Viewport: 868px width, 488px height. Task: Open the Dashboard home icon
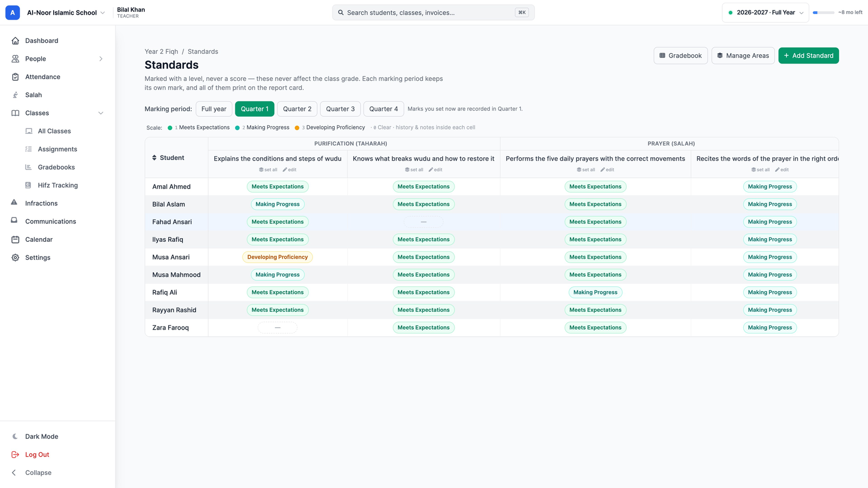[15, 41]
